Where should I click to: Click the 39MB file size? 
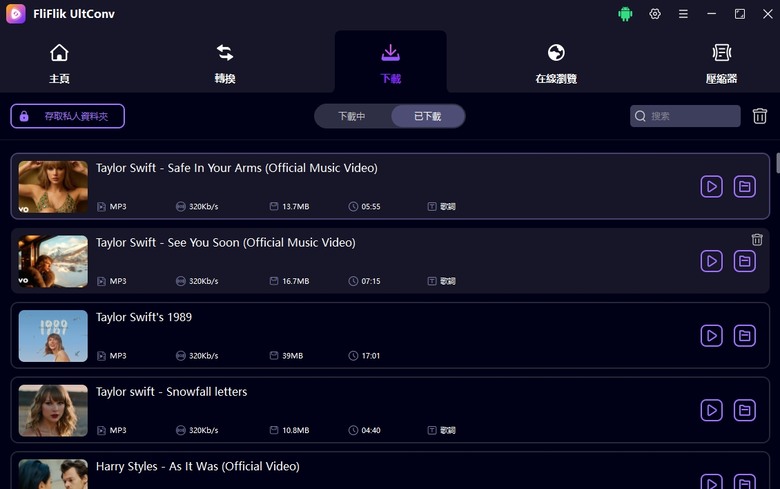(292, 356)
